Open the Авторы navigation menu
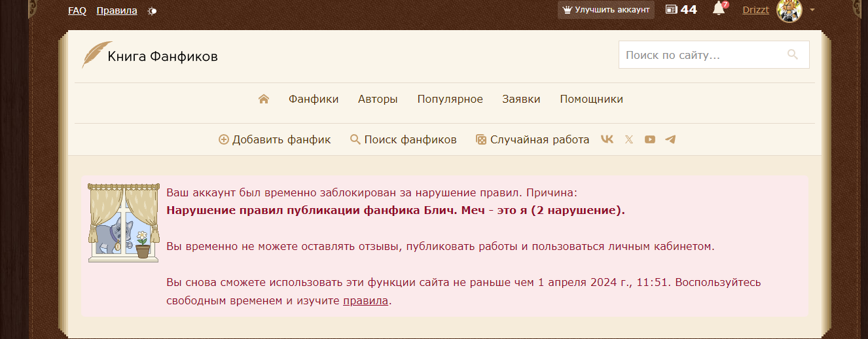 coord(378,99)
